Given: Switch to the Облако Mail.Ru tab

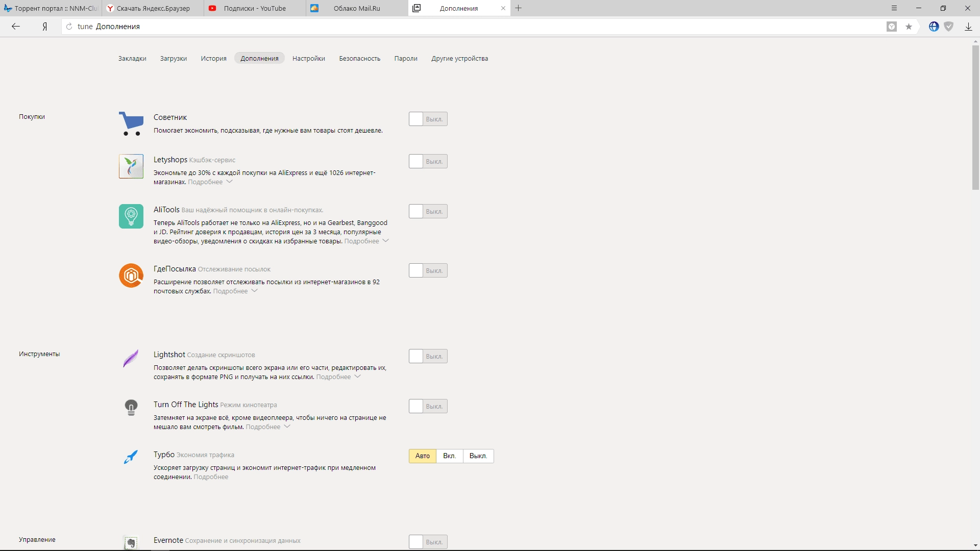Looking at the screenshot, I should [x=357, y=8].
